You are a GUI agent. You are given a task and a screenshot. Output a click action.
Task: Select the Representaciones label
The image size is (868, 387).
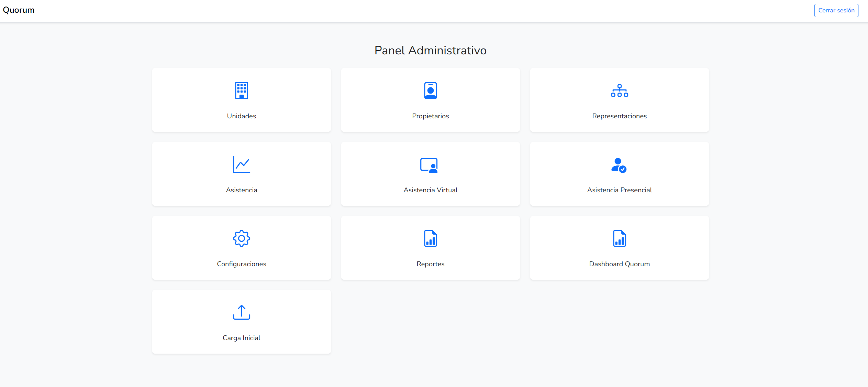point(619,116)
